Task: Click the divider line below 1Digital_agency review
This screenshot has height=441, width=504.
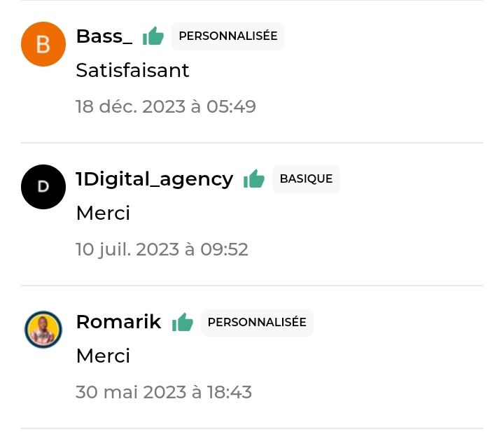Action: (x=252, y=285)
